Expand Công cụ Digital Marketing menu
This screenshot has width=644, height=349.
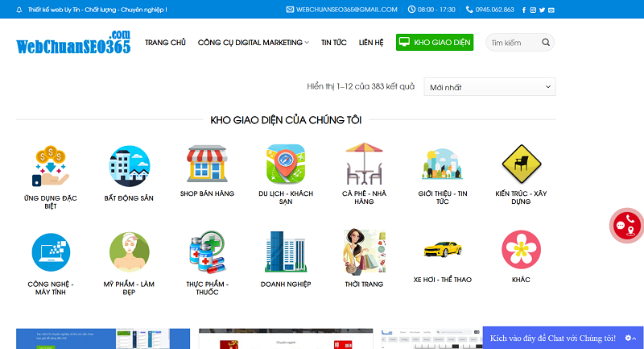tap(254, 43)
